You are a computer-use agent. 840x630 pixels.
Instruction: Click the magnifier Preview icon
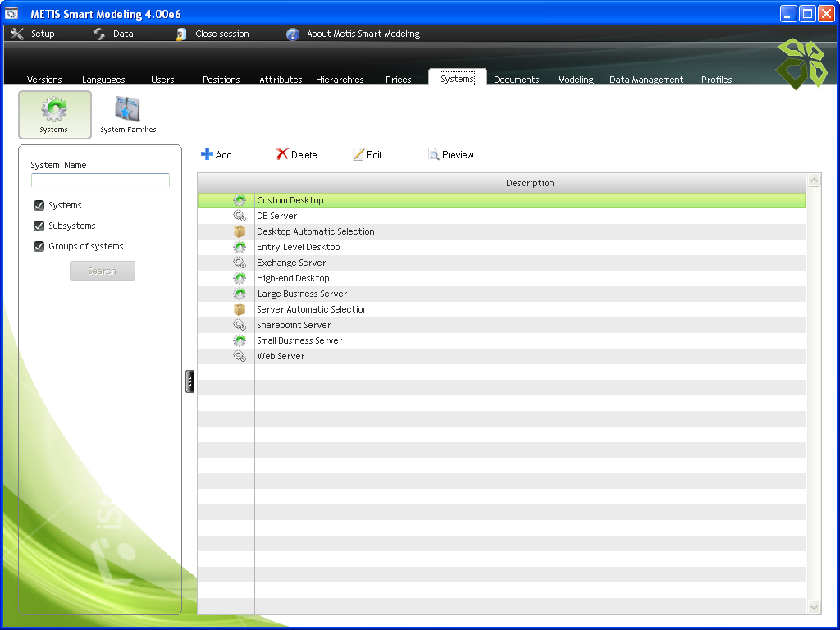(433, 154)
